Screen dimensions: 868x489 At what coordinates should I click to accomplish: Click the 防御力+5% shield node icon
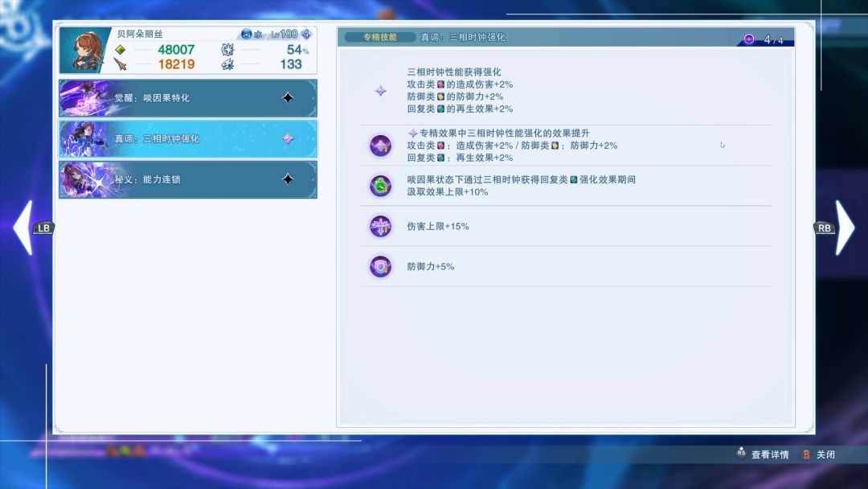[381, 266]
